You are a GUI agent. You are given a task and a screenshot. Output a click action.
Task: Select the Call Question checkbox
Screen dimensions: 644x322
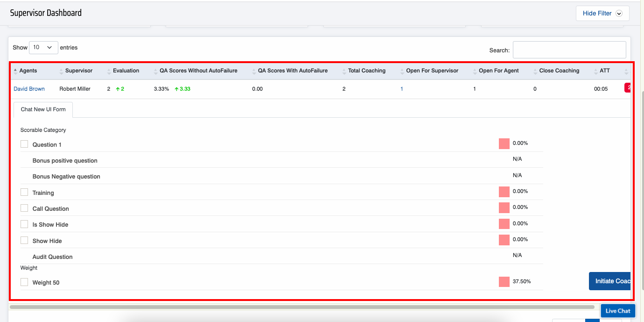click(24, 208)
